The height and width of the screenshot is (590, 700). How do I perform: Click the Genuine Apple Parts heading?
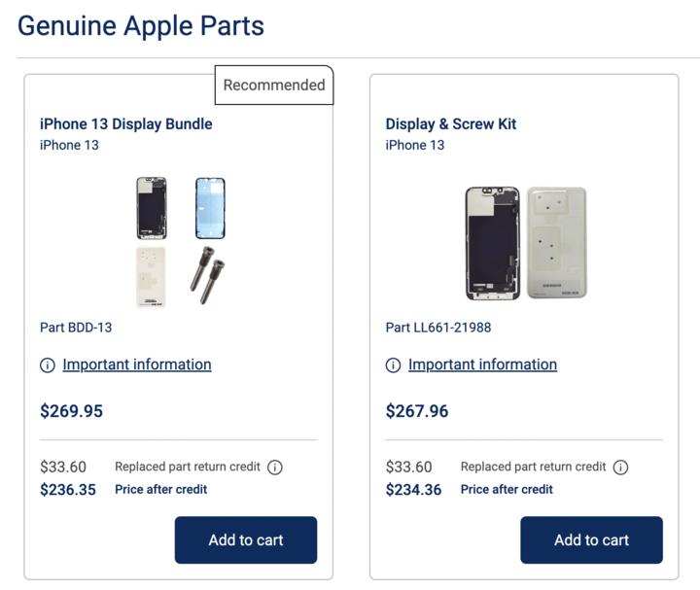click(141, 25)
